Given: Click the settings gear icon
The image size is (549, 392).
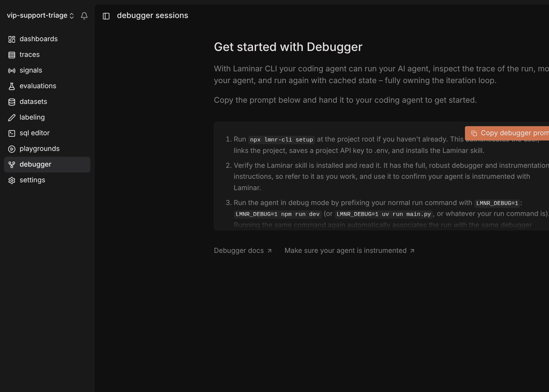Looking at the screenshot, I should 12,180.
